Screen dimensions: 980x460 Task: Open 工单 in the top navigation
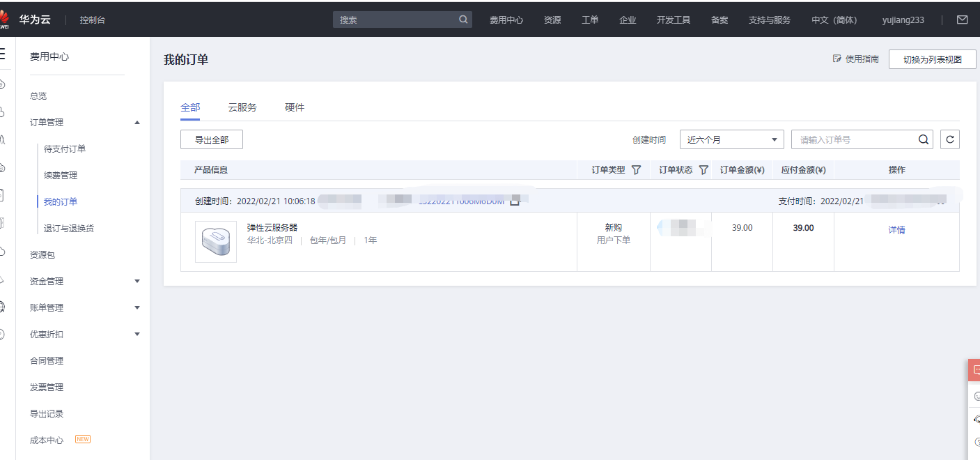[590, 20]
